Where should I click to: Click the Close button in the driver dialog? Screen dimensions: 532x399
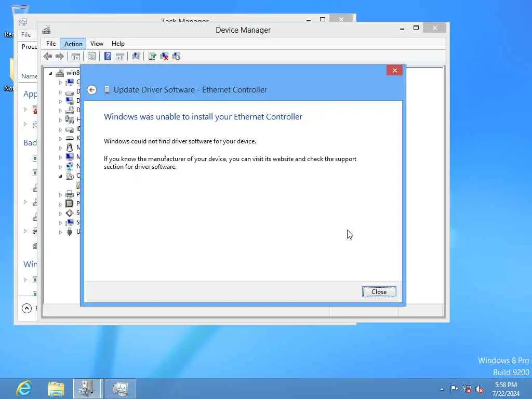click(x=379, y=292)
